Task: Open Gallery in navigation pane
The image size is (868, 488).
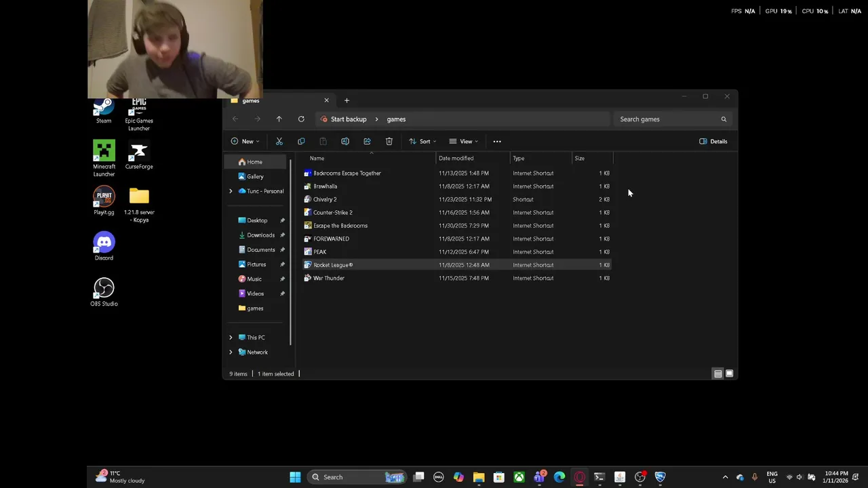Action: (256, 177)
